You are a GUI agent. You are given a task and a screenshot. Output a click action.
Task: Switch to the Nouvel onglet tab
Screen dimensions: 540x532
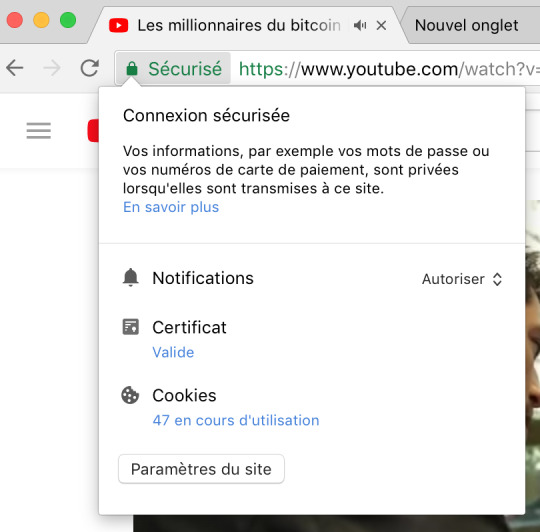(x=471, y=25)
